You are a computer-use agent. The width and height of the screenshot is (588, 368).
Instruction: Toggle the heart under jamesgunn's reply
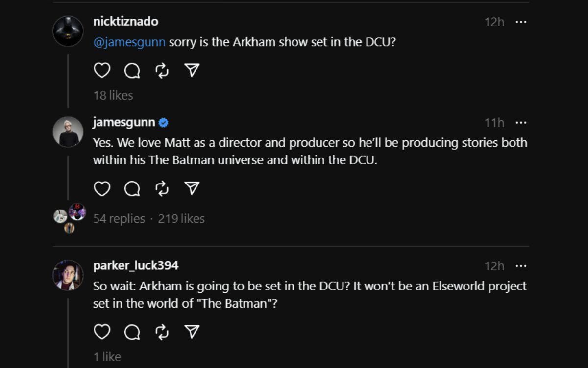pos(102,188)
